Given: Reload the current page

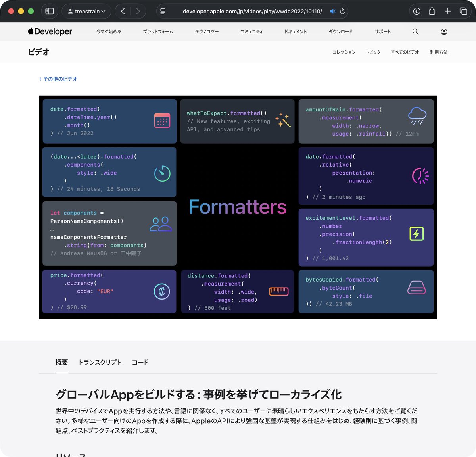Looking at the screenshot, I should point(342,11).
